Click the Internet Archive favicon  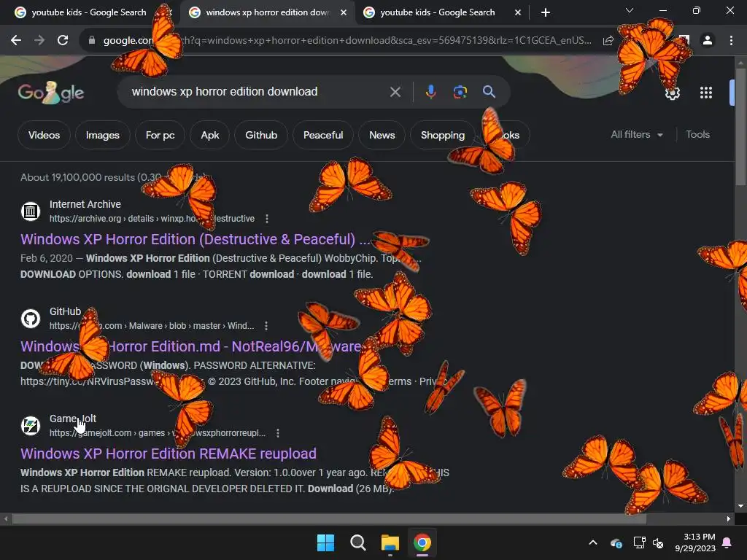(31, 211)
